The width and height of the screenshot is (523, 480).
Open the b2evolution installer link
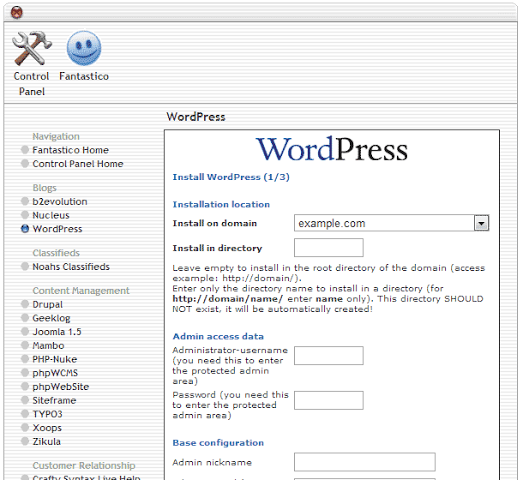click(x=60, y=201)
